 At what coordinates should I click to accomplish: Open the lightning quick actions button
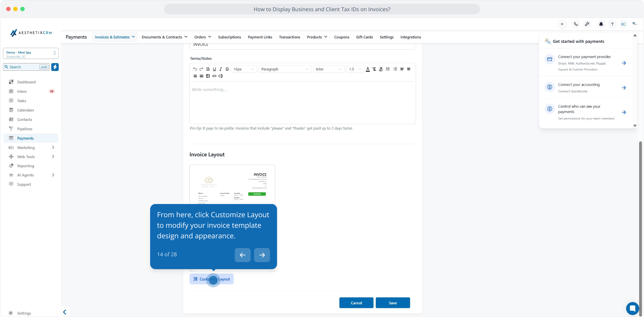click(x=55, y=67)
